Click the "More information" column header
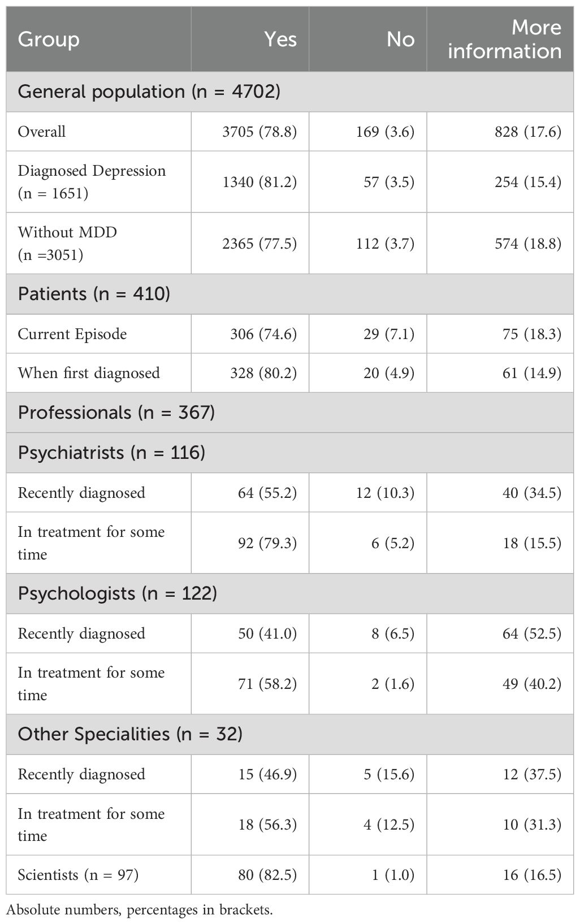This screenshot has height=924, width=580. (504, 40)
